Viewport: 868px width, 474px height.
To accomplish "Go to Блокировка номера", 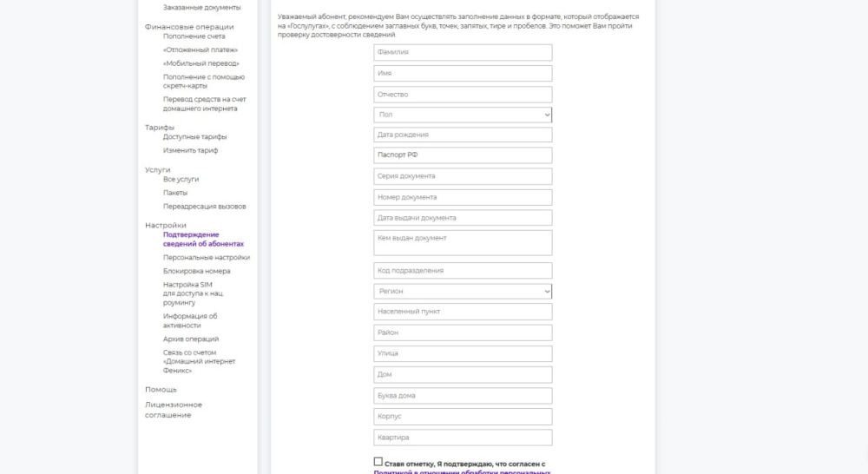I will (196, 272).
